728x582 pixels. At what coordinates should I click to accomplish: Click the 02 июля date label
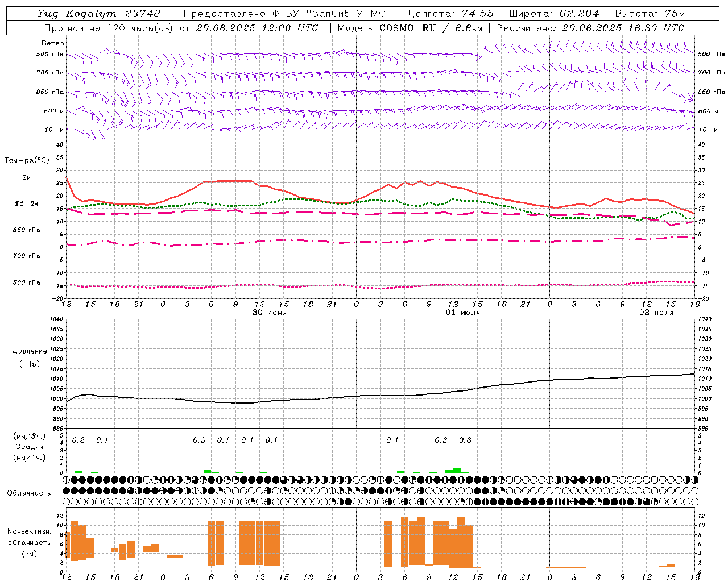tap(656, 313)
